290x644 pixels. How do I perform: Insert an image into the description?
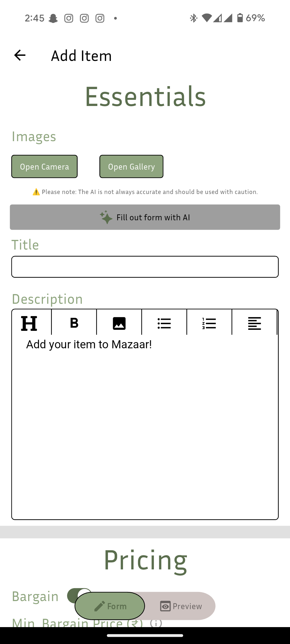click(119, 323)
